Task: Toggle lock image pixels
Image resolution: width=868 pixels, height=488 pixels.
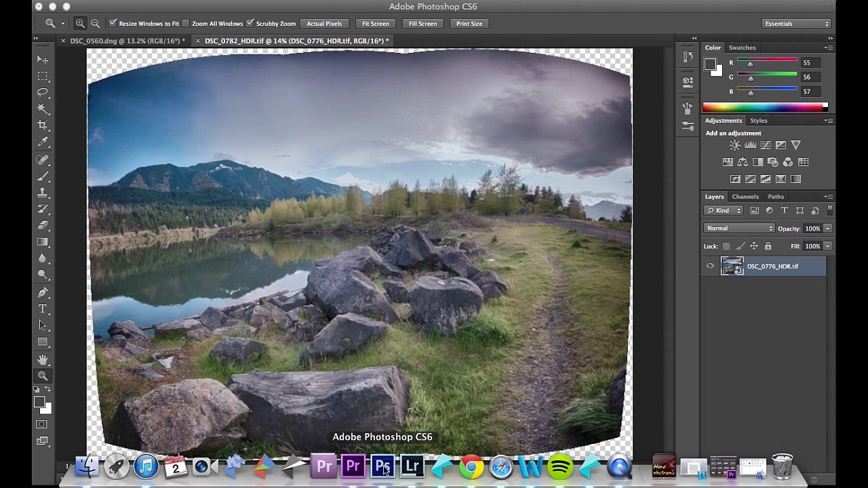Action: tap(740, 246)
